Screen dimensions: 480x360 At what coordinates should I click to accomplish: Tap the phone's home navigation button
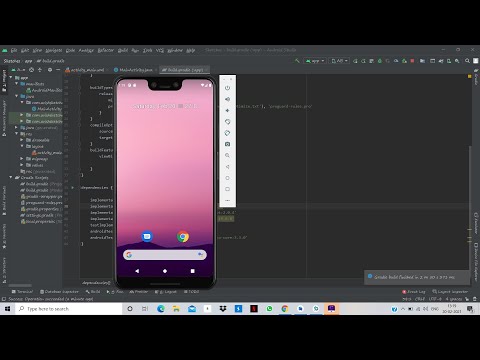click(165, 271)
